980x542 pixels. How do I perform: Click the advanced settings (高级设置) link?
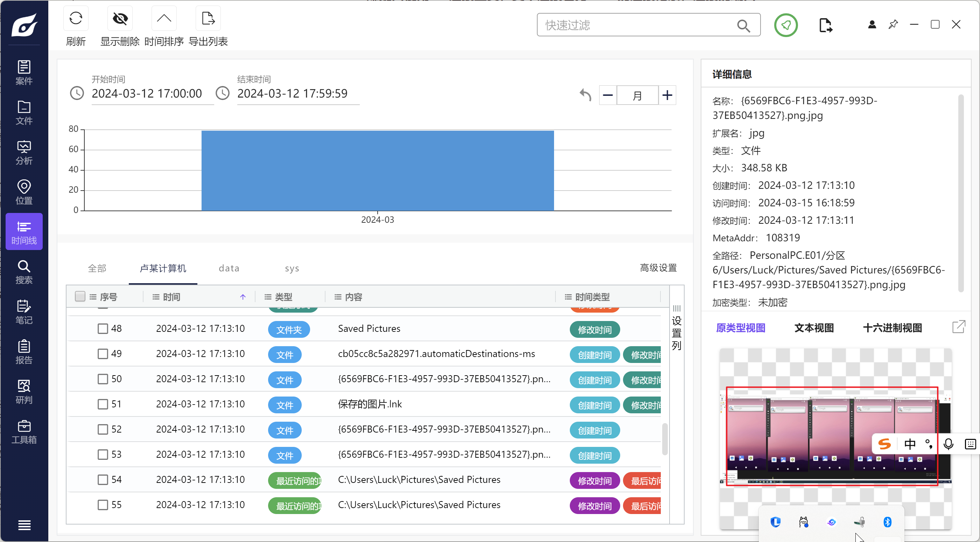click(x=658, y=268)
